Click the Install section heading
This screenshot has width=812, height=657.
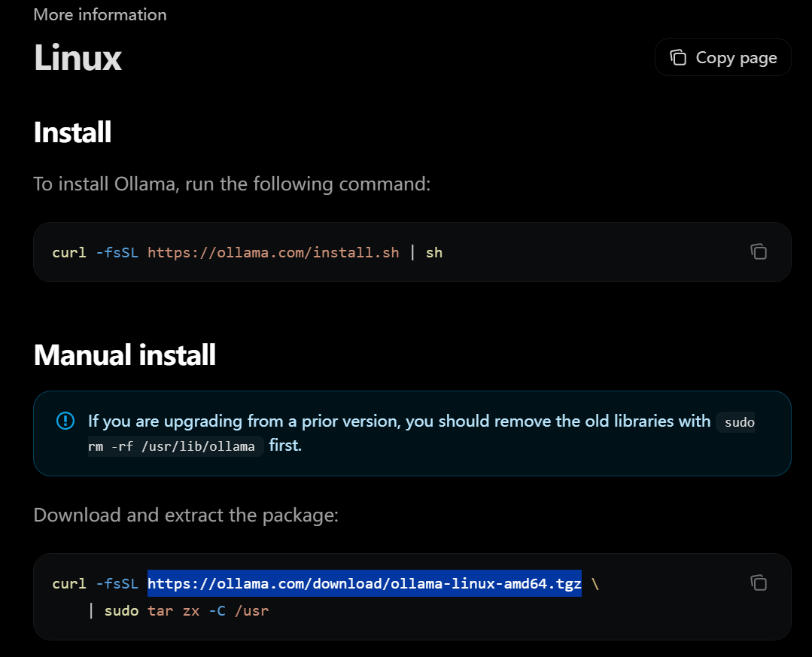(x=72, y=132)
